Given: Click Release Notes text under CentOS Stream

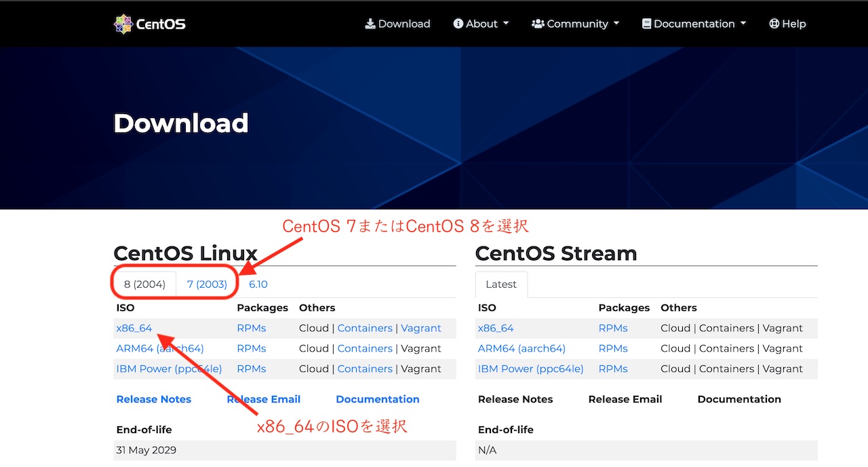Looking at the screenshot, I should point(515,399).
